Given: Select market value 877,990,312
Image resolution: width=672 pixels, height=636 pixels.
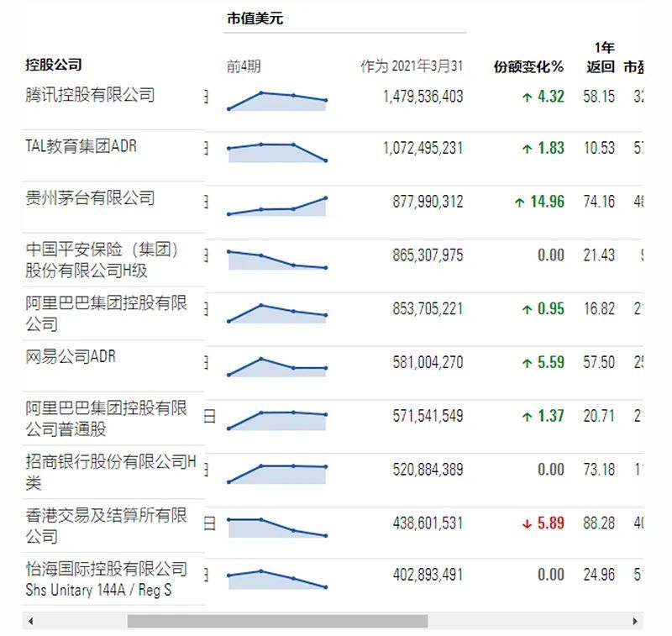Looking at the screenshot, I should click(x=428, y=202).
